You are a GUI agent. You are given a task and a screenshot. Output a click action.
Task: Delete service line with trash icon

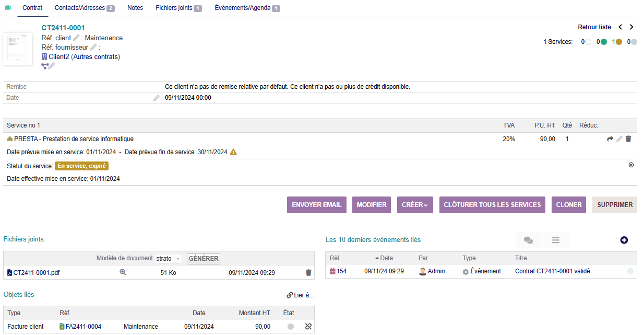pyautogui.click(x=628, y=139)
